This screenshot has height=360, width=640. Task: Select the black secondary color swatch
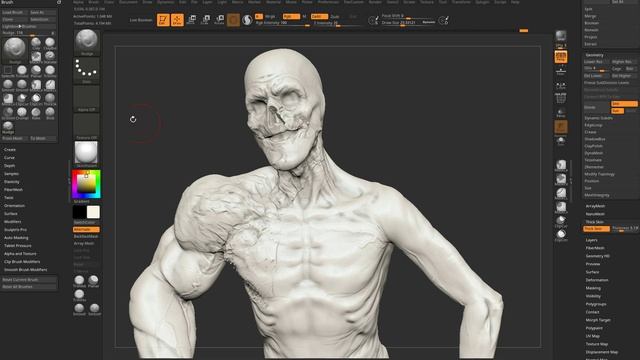(79, 212)
